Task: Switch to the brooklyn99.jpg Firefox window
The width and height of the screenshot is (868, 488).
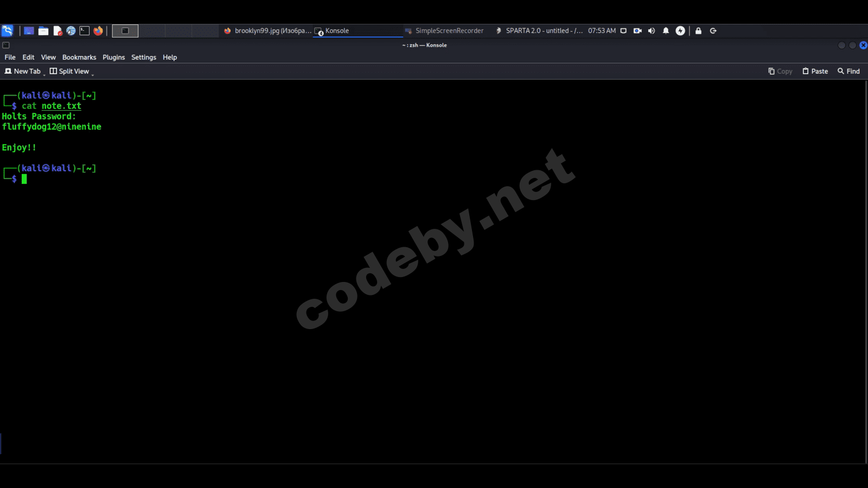Action: click(267, 31)
